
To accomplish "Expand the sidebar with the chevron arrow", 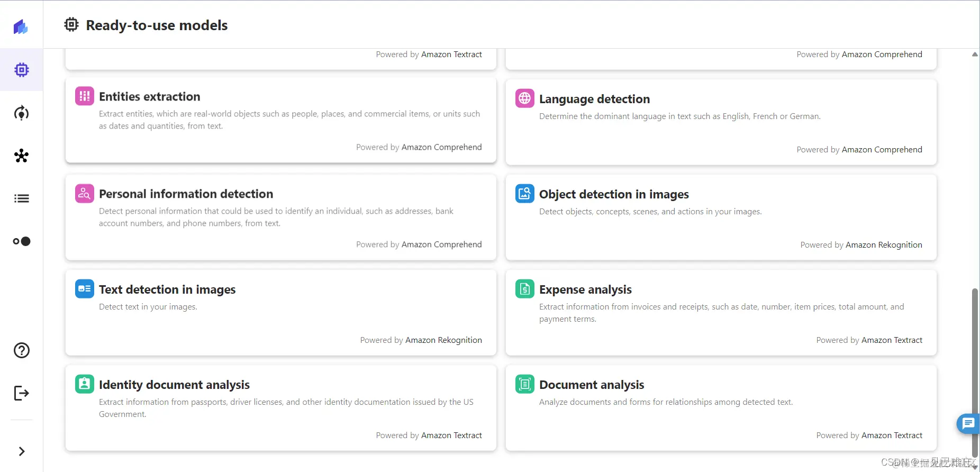I will coord(21,451).
